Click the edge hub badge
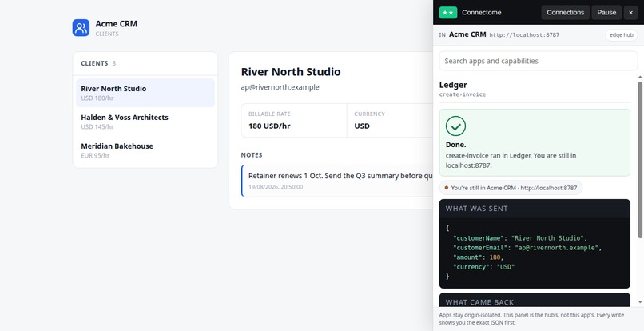 (x=621, y=35)
